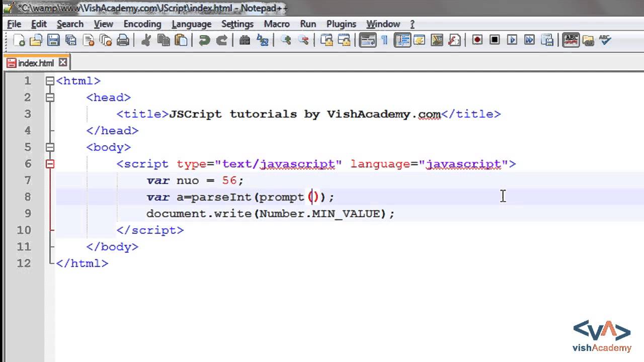644x362 pixels.
Task: Toggle synchronized horizontal scrolling icon
Action: 344,40
